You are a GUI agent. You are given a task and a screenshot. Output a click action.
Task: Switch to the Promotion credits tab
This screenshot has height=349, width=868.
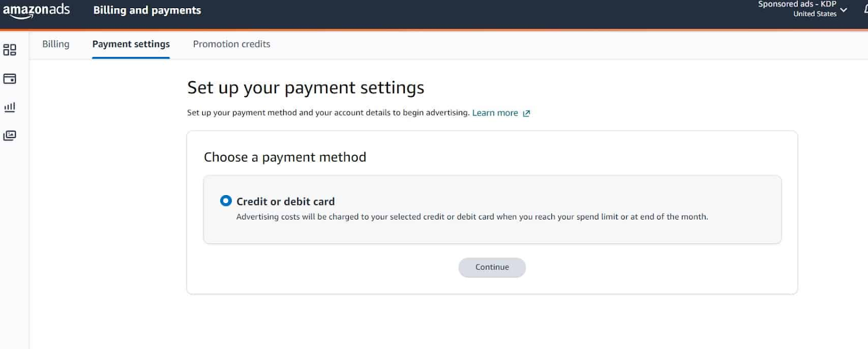(232, 44)
